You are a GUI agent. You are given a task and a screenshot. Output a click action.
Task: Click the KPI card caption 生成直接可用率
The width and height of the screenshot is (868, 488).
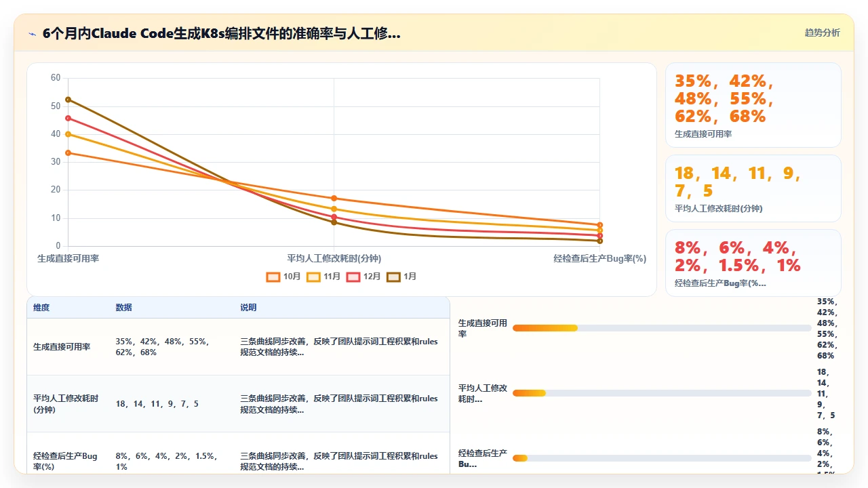tap(703, 134)
